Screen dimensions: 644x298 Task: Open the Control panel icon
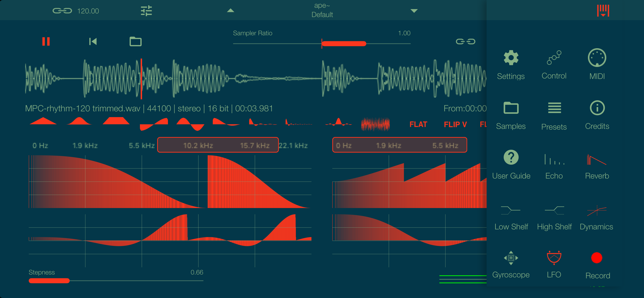554,58
